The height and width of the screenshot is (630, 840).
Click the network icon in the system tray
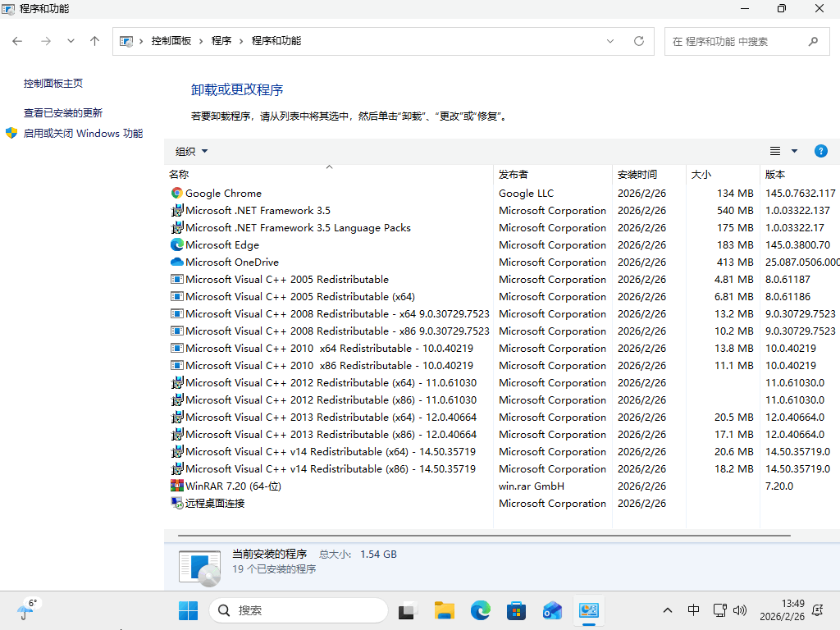[719, 610]
